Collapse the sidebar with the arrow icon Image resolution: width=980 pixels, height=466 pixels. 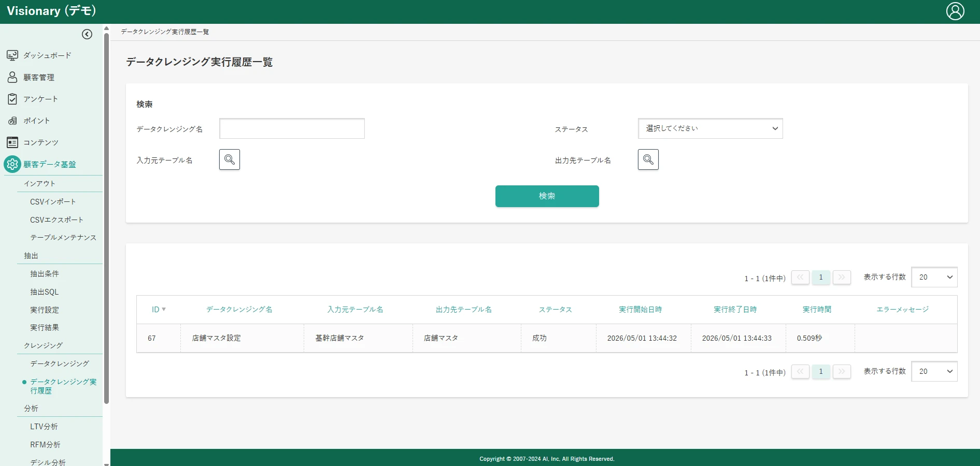87,34
